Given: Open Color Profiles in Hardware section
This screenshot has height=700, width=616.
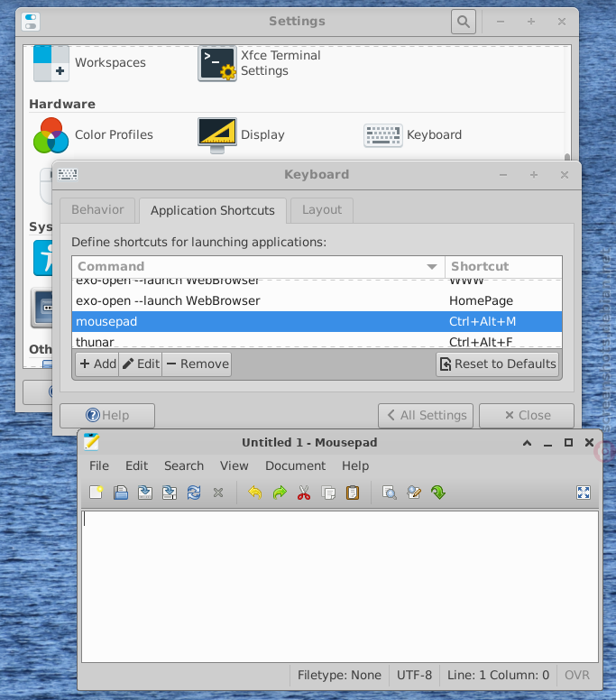Looking at the screenshot, I should tap(93, 134).
